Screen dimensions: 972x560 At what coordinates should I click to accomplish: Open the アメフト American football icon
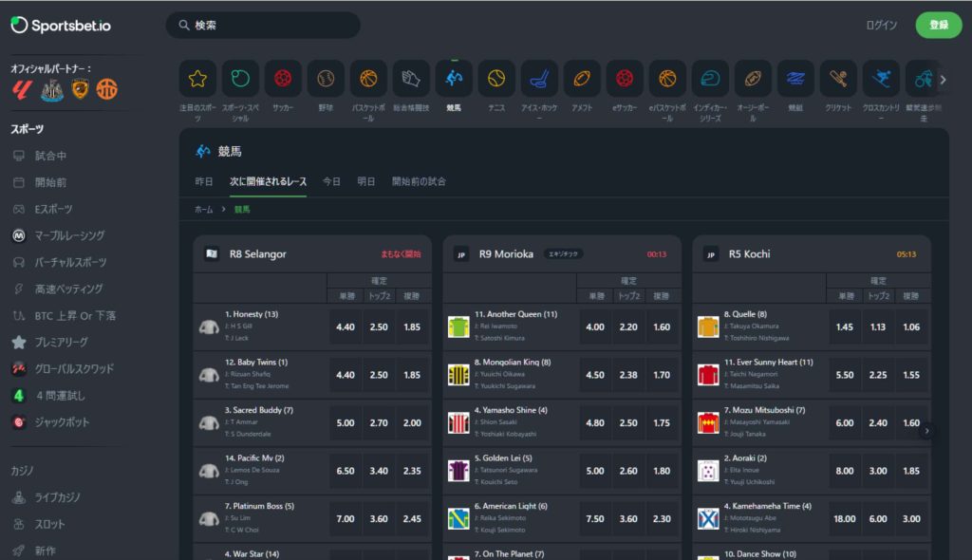[x=582, y=79]
